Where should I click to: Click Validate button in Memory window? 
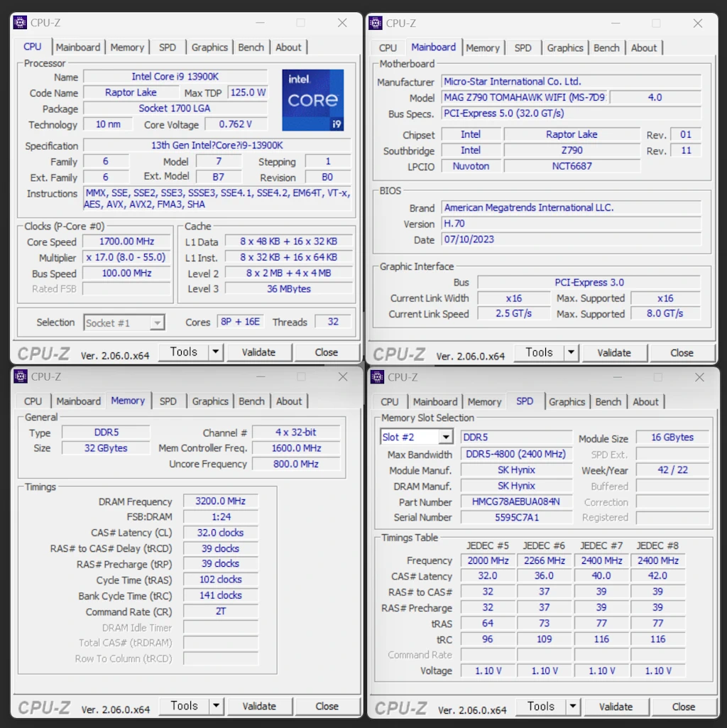[x=259, y=706]
